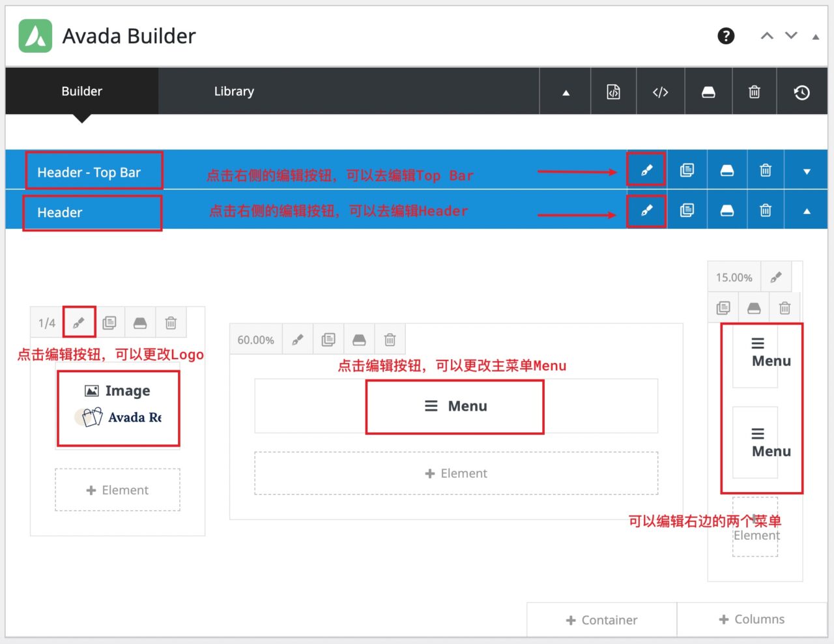Add a new Container
The height and width of the screenshot is (644, 834).
click(x=601, y=620)
